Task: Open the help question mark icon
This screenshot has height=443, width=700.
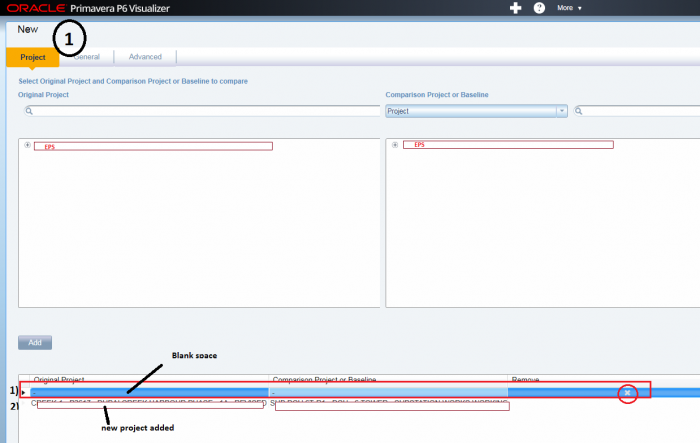Action: 539,8
